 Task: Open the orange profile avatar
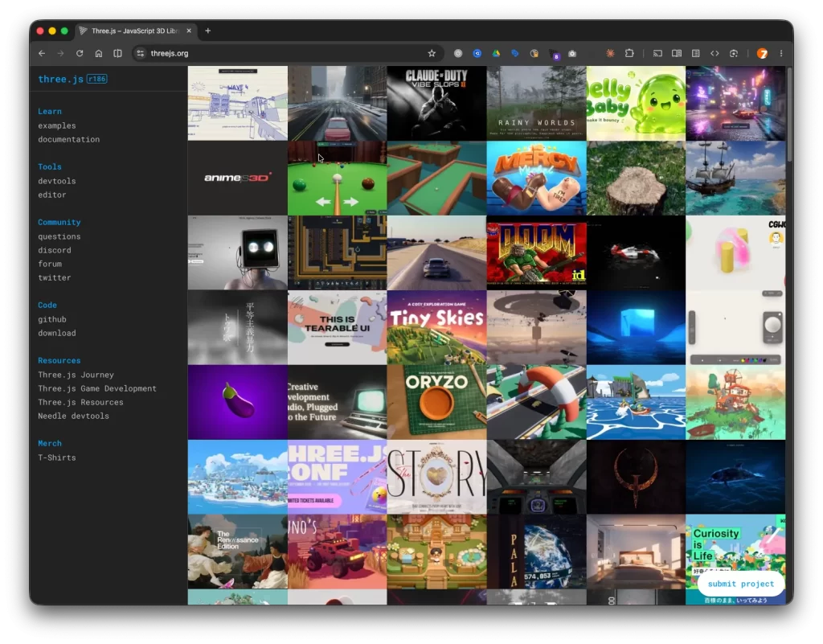tap(762, 53)
